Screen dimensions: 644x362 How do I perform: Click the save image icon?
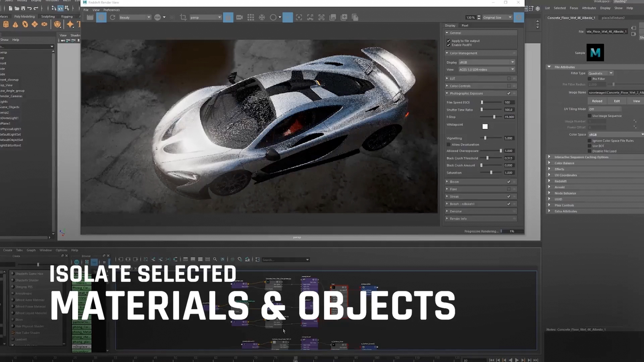tap(333, 17)
